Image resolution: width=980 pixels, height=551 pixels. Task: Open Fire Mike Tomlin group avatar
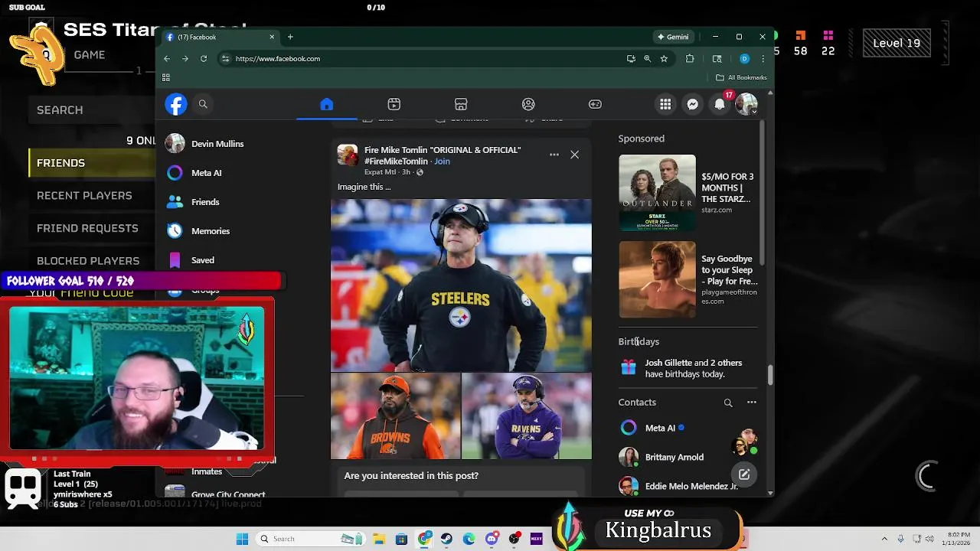tap(348, 155)
